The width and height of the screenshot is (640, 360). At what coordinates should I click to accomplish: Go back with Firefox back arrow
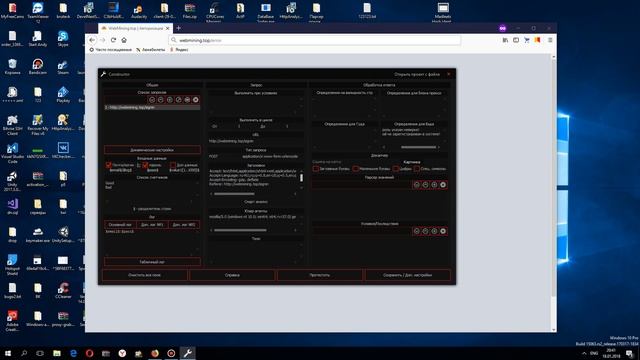coord(92,40)
